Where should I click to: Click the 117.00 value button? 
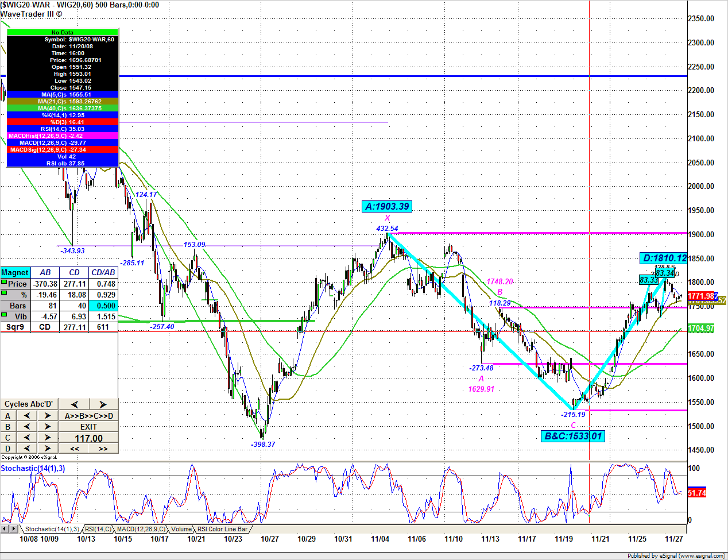pyautogui.click(x=88, y=438)
